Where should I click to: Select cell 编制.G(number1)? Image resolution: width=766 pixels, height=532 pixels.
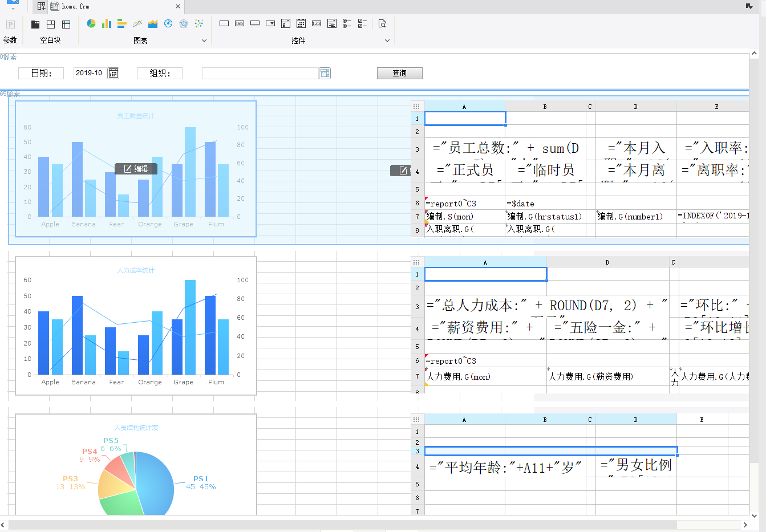pyautogui.click(x=636, y=216)
